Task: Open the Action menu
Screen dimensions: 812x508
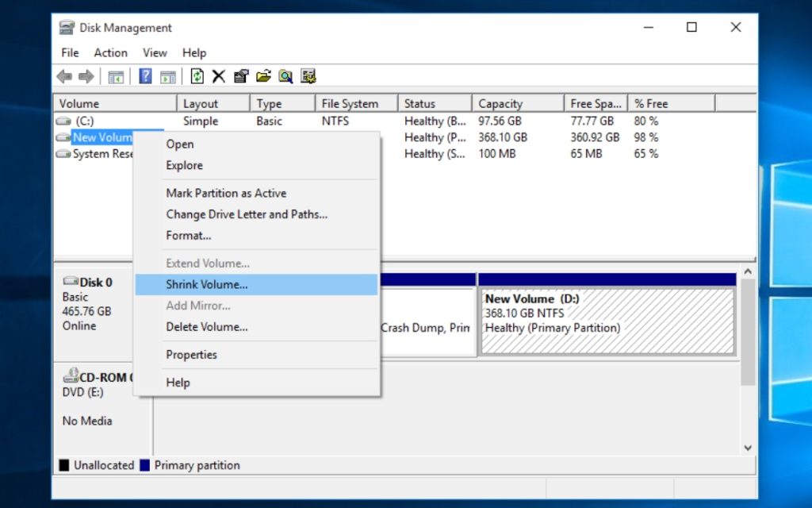Action: 110,53
